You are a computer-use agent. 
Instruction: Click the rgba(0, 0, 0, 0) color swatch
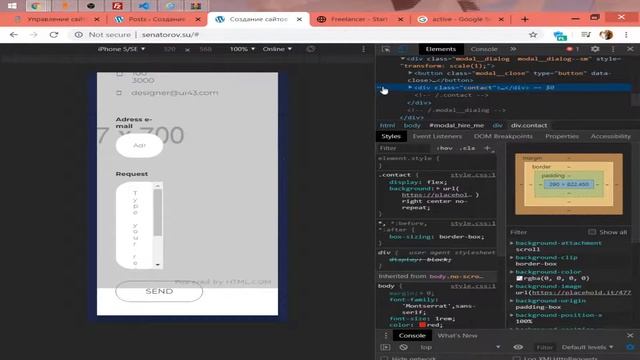pyautogui.click(x=519, y=278)
